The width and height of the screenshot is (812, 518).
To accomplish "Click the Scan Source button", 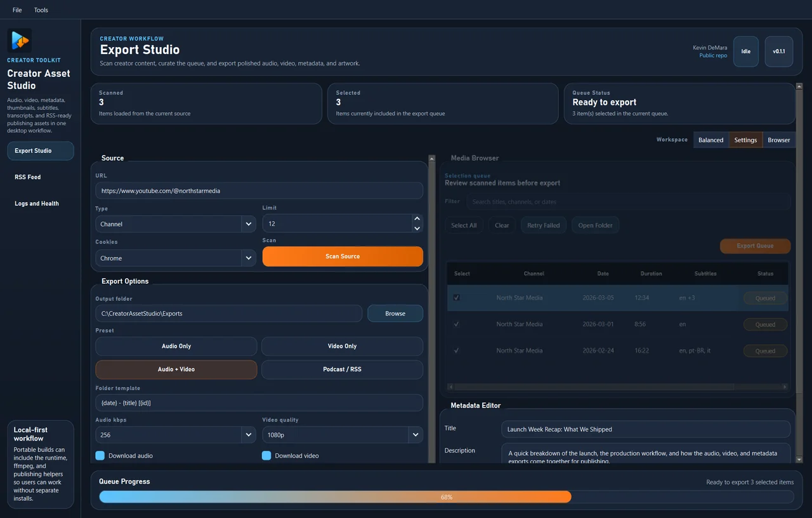I will [x=343, y=256].
